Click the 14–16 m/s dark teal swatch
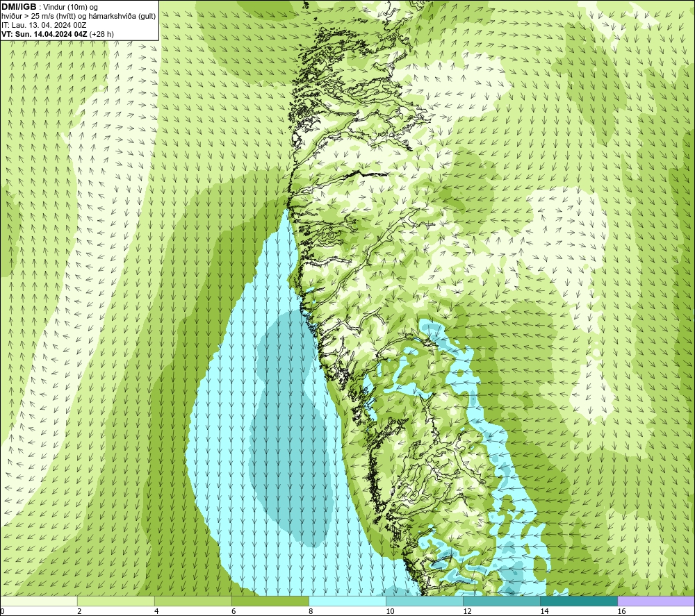Screen dimensions: 695x616 coord(579,601)
